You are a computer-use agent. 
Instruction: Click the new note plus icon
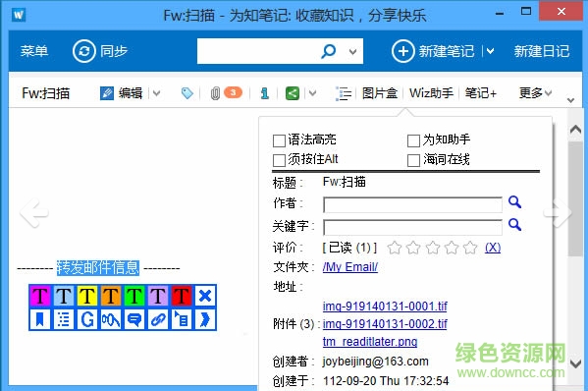tap(403, 51)
